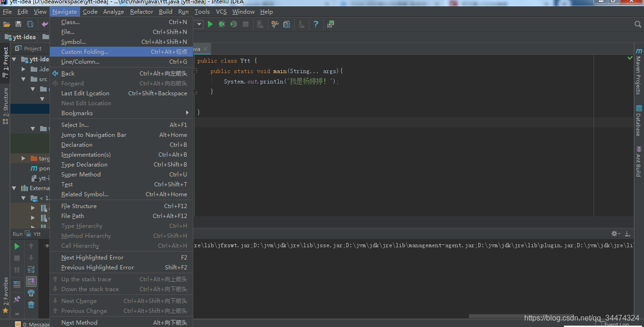Restore layout icon in Run panel
Image resolution: width=644 pixels, height=327 pixels.
[17, 284]
